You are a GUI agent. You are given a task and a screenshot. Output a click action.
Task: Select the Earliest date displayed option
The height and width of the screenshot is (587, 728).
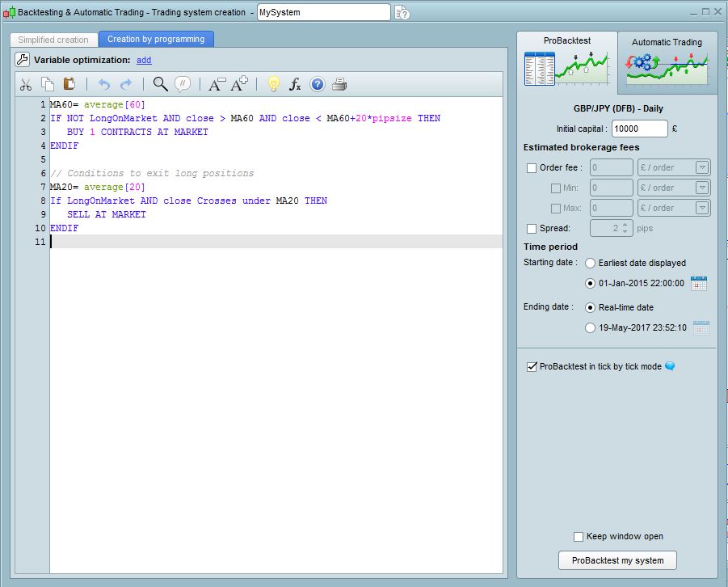click(591, 263)
